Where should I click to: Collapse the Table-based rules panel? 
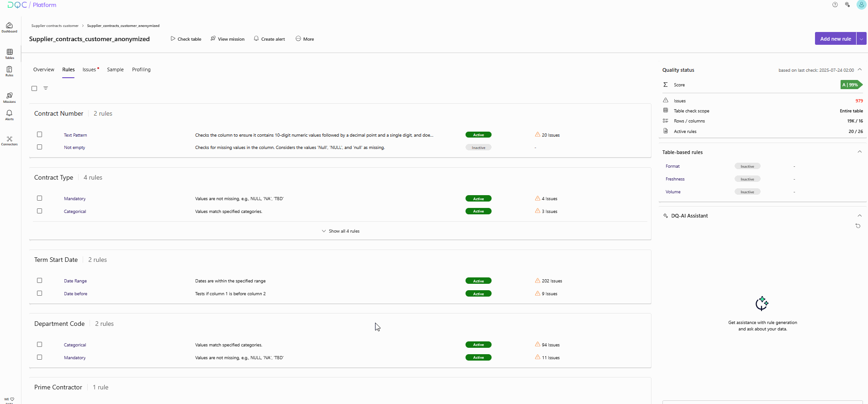coord(860,152)
